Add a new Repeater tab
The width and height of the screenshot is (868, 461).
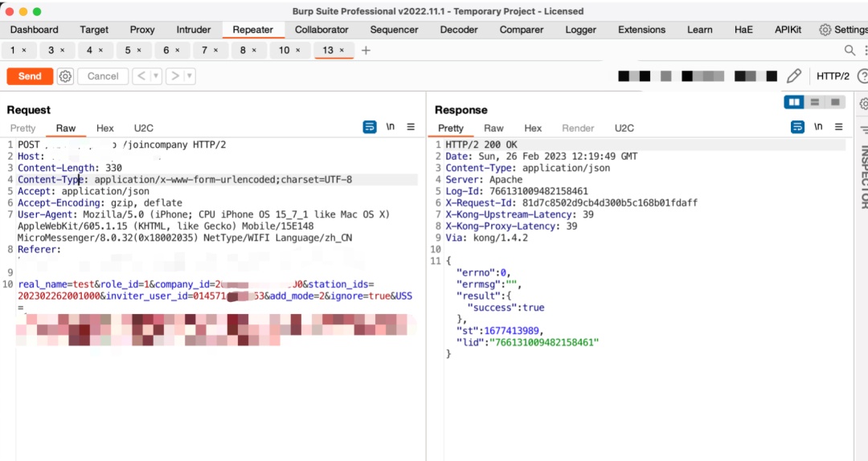pos(366,51)
